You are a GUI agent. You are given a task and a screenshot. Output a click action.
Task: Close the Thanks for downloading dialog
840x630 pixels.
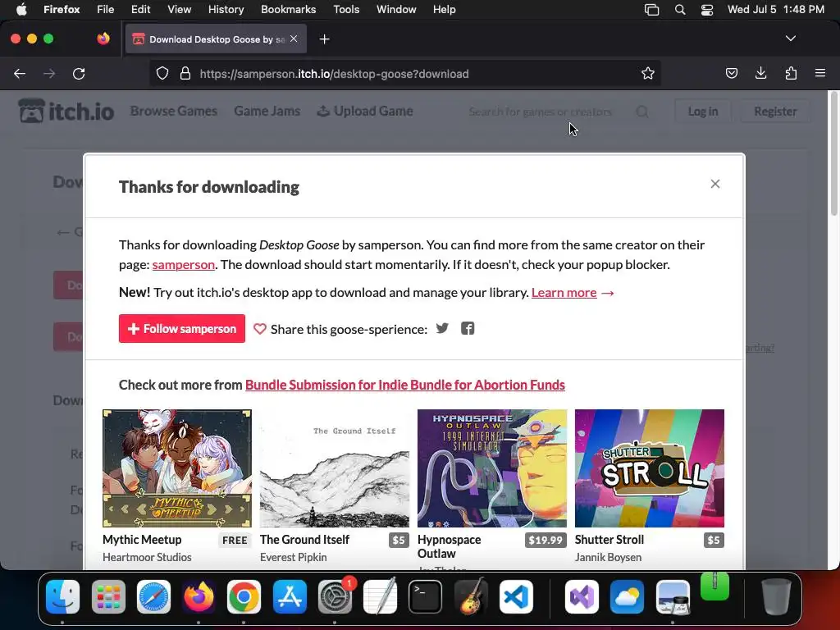point(715,184)
